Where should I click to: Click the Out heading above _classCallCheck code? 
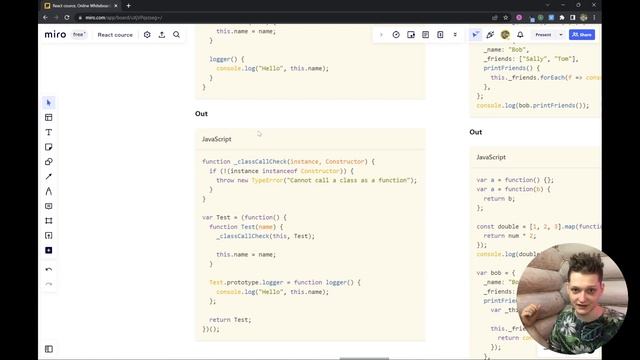click(201, 113)
